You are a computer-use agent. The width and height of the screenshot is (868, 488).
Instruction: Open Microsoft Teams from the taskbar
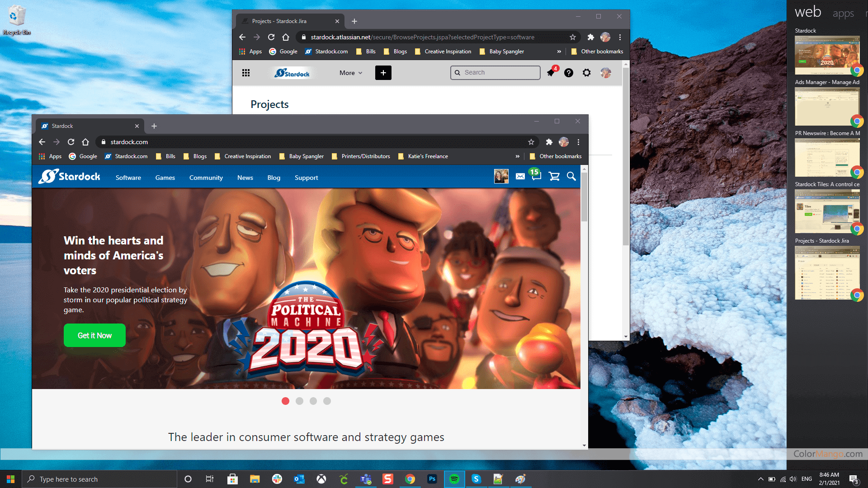coord(366,479)
